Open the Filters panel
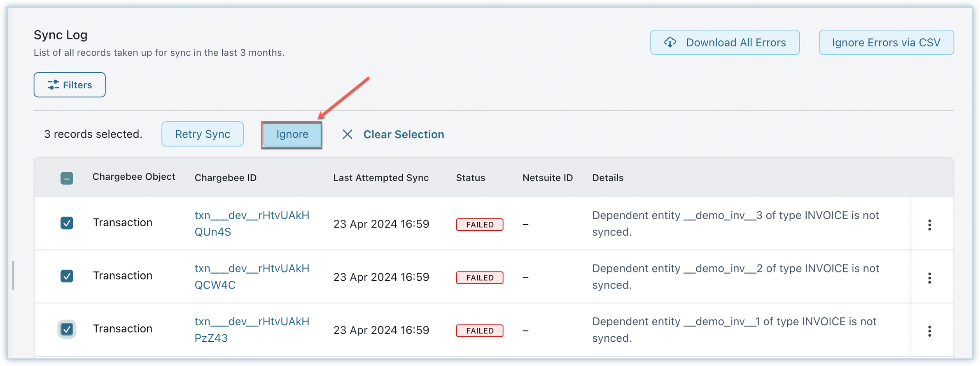The width and height of the screenshot is (980, 366). 70,85
